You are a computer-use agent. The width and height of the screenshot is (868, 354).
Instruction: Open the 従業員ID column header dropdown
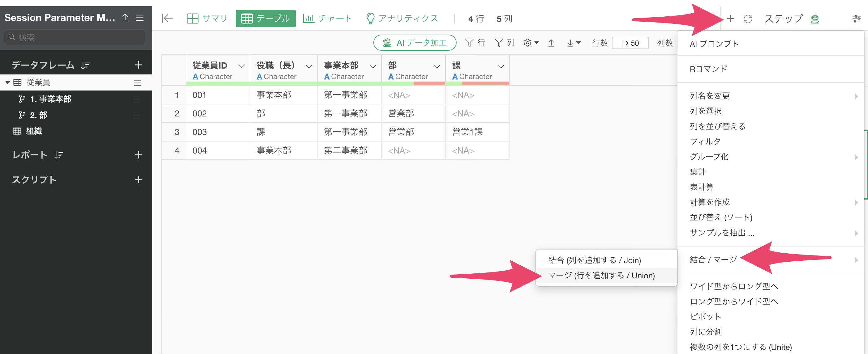tap(241, 66)
